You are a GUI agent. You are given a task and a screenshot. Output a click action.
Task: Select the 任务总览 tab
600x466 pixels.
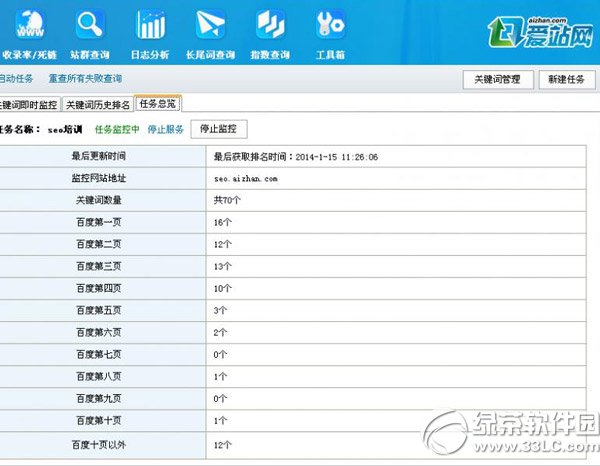pos(158,103)
